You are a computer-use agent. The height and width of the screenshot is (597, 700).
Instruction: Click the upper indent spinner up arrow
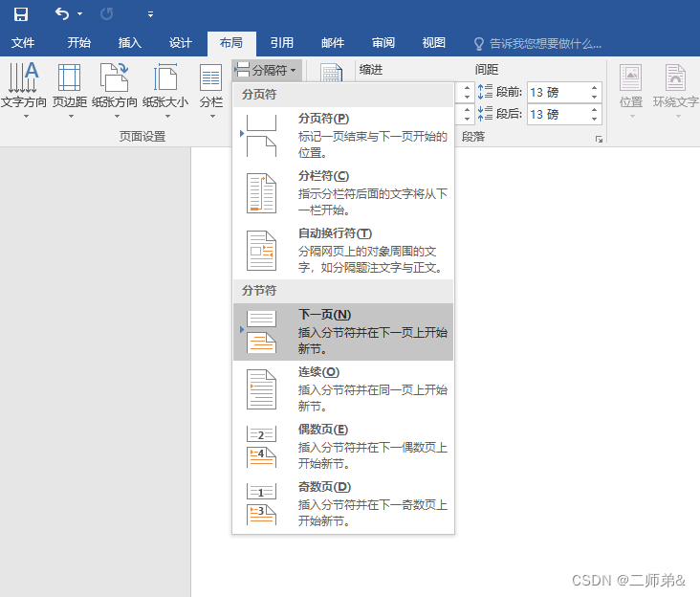[467, 87]
